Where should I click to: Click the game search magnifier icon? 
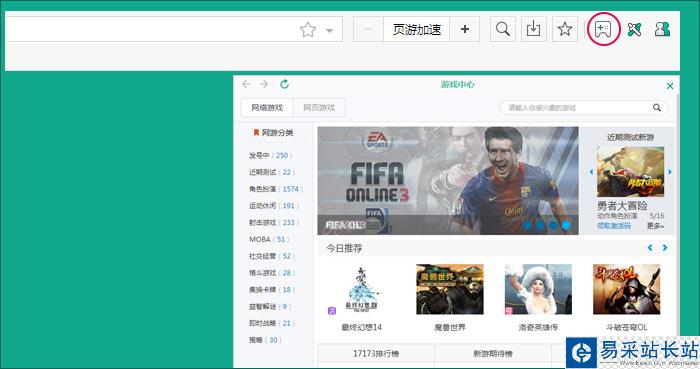click(657, 108)
